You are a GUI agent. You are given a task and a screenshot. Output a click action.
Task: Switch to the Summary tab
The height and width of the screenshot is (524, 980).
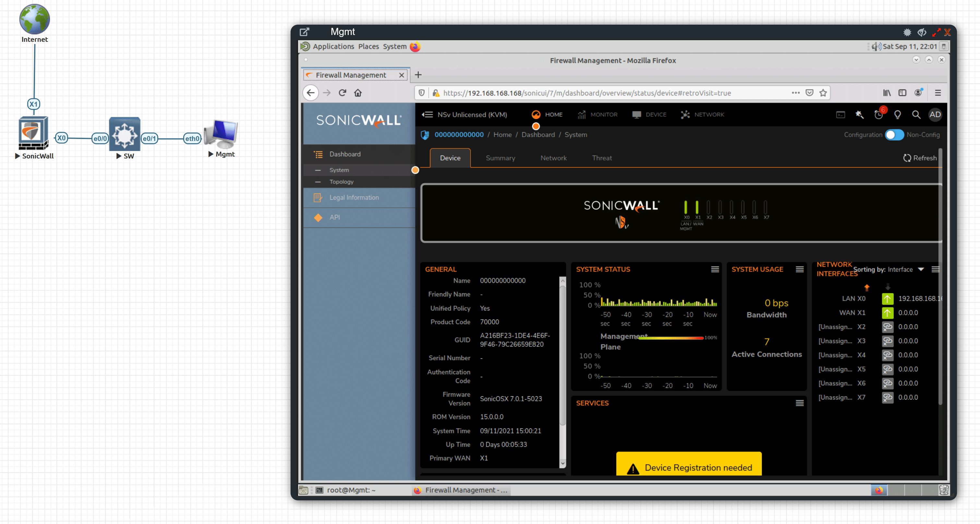500,158
